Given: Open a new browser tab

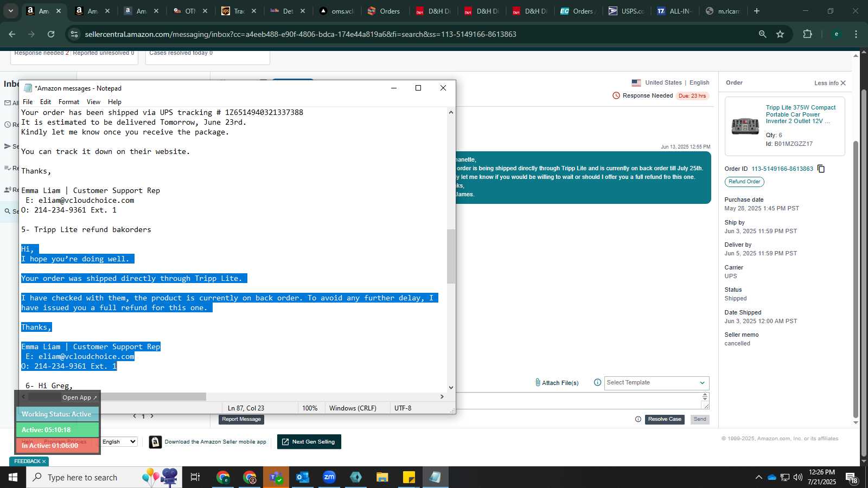Looking at the screenshot, I should (757, 11).
